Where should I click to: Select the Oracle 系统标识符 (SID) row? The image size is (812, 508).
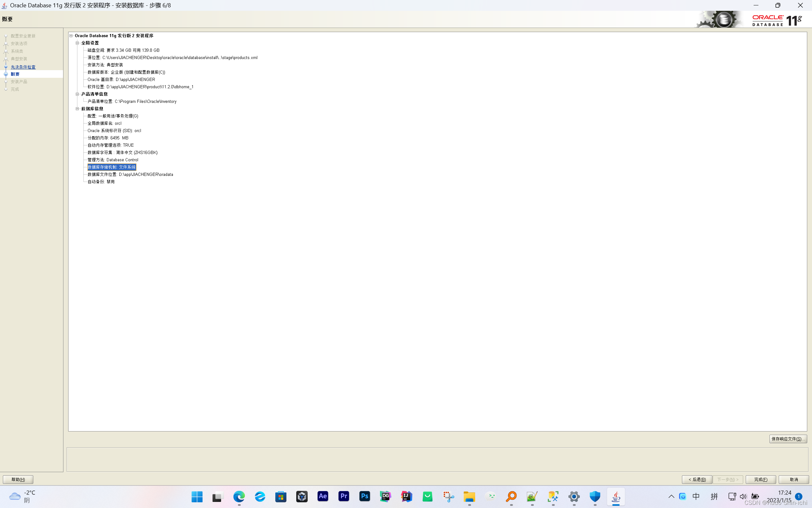point(115,131)
